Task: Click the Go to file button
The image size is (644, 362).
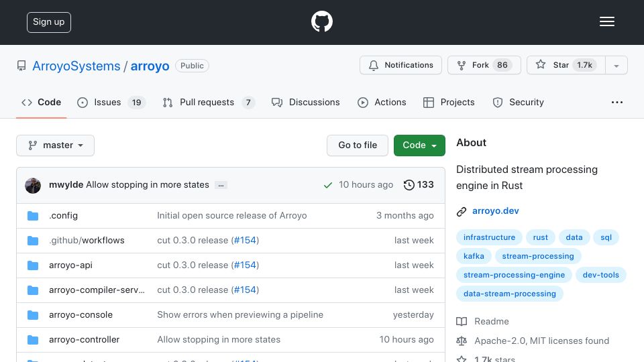Action: click(x=358, y=145)
